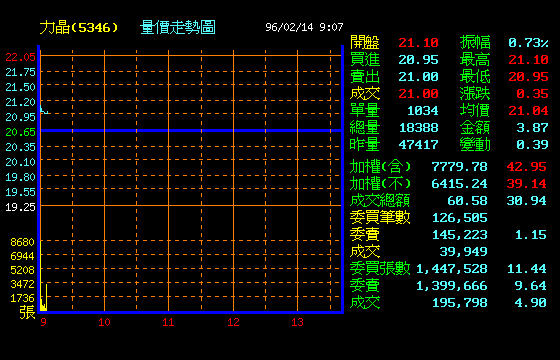The width and height of the screenshot is (560, 360).
Task: Click the green 20.65 reference price label
Action: coord(20,132)
